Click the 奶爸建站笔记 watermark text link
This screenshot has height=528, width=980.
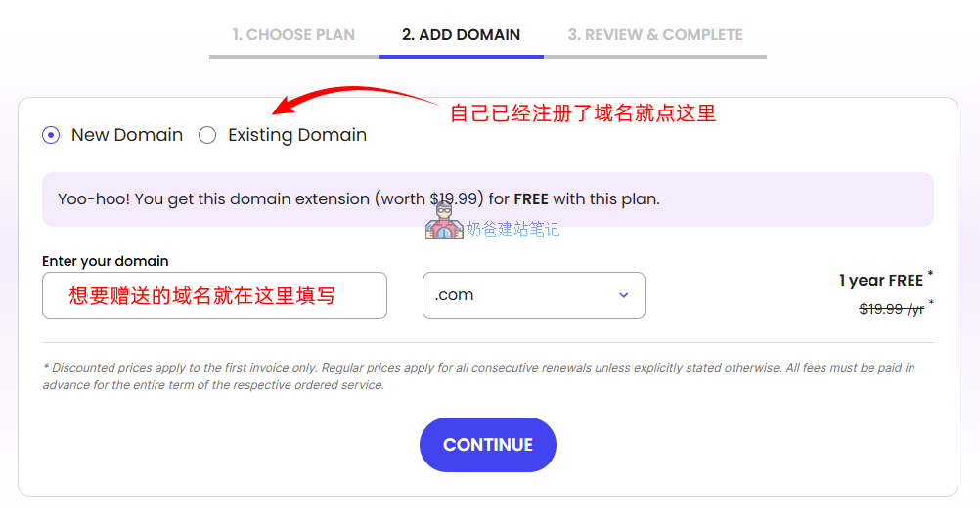[512, 230]
